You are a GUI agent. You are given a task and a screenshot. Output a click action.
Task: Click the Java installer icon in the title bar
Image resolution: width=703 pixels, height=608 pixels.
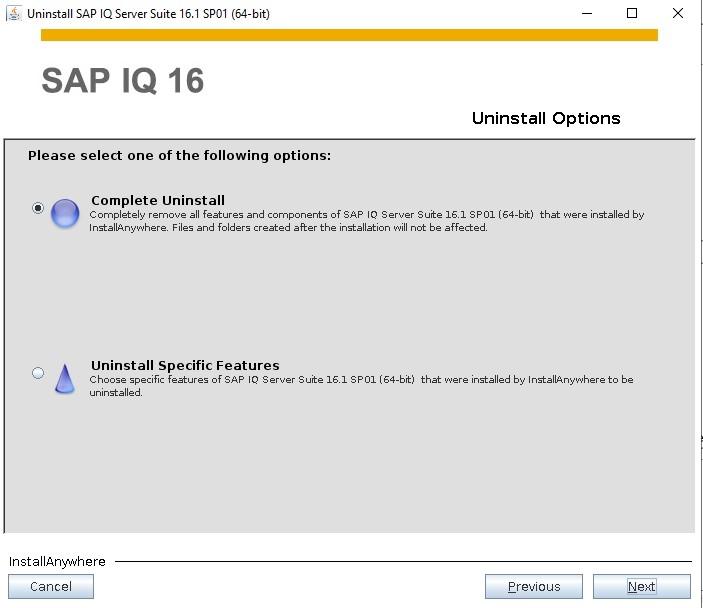tap(14, 13)
